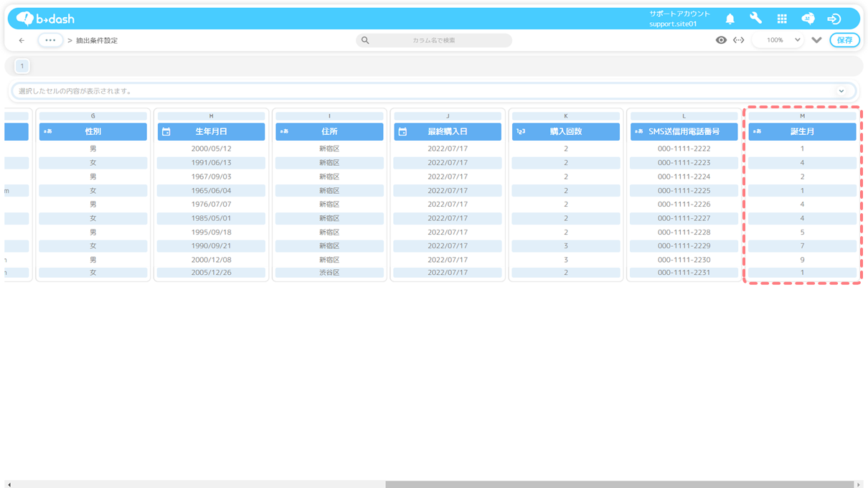Click the b→dash logo
The width and height of the screenshot is (868, 488).
(x=45, y=19)
